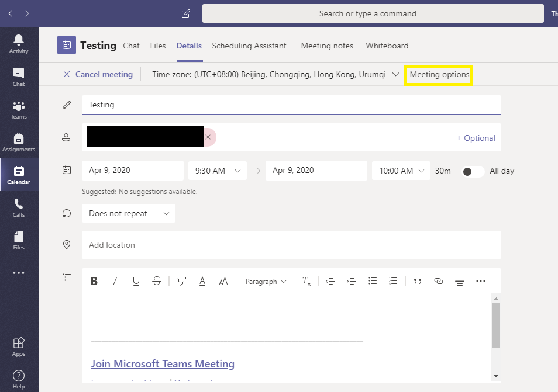Viewport: 558px width, 392px height.
Task: Open the Calls section
Action: [19, 208]
